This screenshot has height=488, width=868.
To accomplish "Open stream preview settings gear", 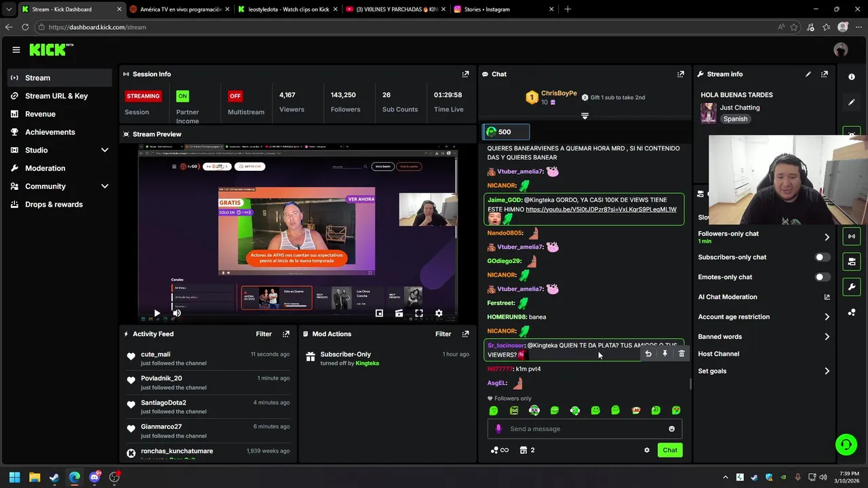I will (439, 313).
